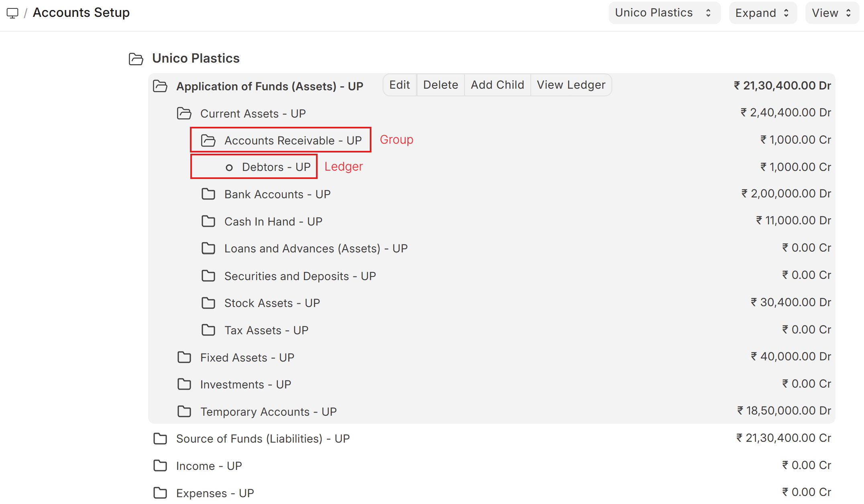
Task: Click the Debtors ledger circle icon
Action: [229, 168]
